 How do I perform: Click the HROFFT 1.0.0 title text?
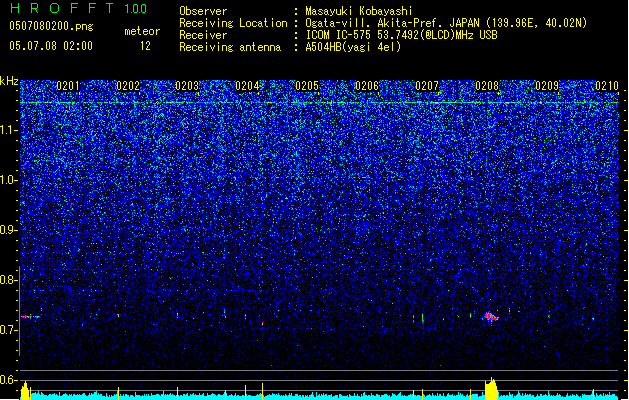[78, 8]
